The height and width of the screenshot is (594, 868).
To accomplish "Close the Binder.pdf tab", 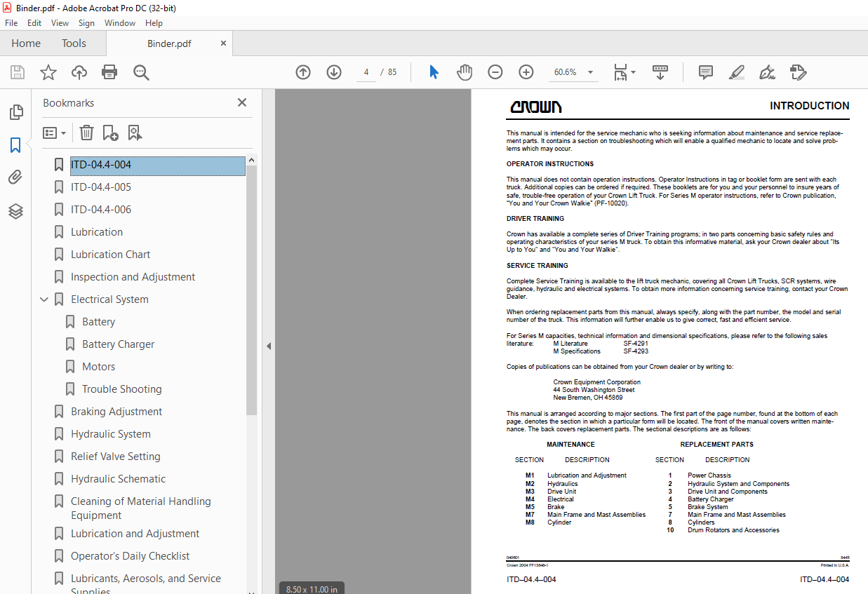I will coord(224,43).
